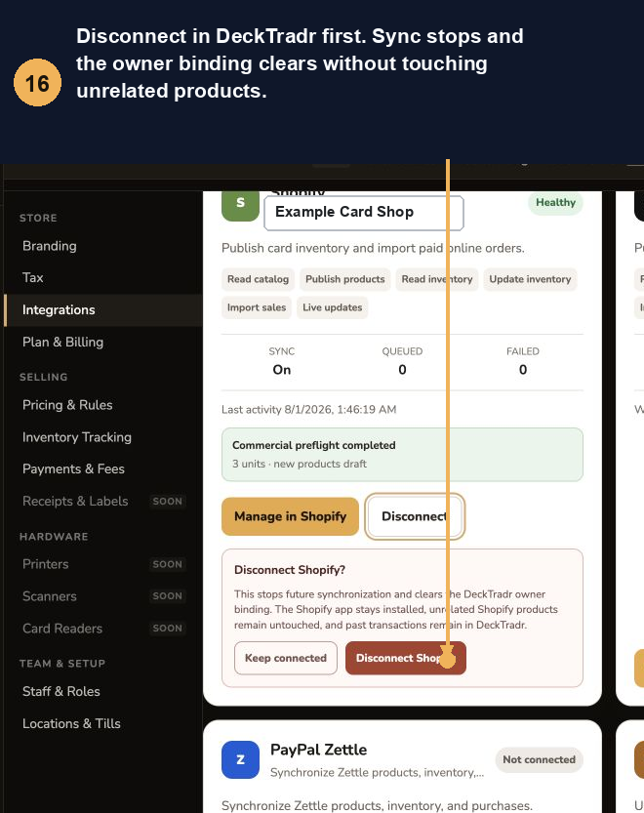
Task: Click the Commercial preflight completed notice
Action: 402,455
